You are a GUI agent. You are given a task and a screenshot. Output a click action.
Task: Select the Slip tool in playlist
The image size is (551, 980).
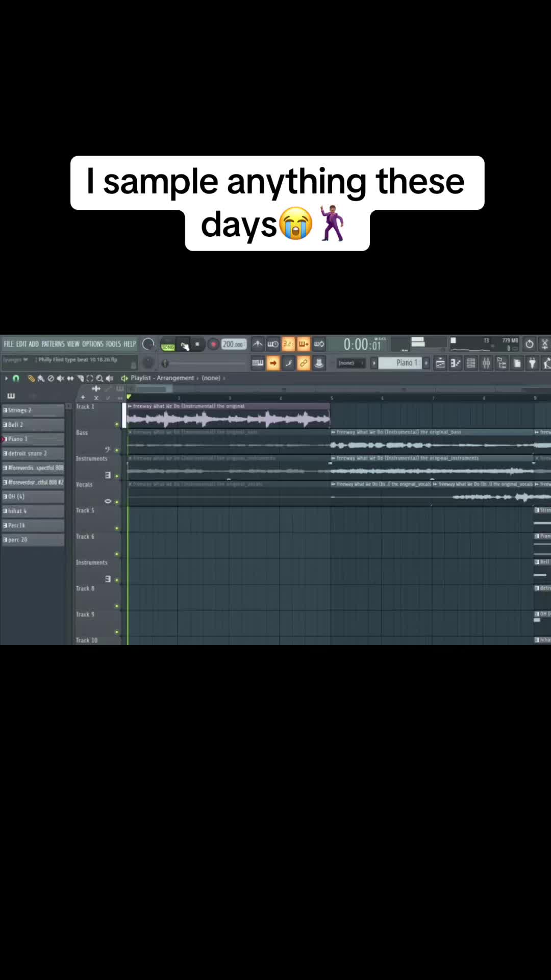point(70,378)
